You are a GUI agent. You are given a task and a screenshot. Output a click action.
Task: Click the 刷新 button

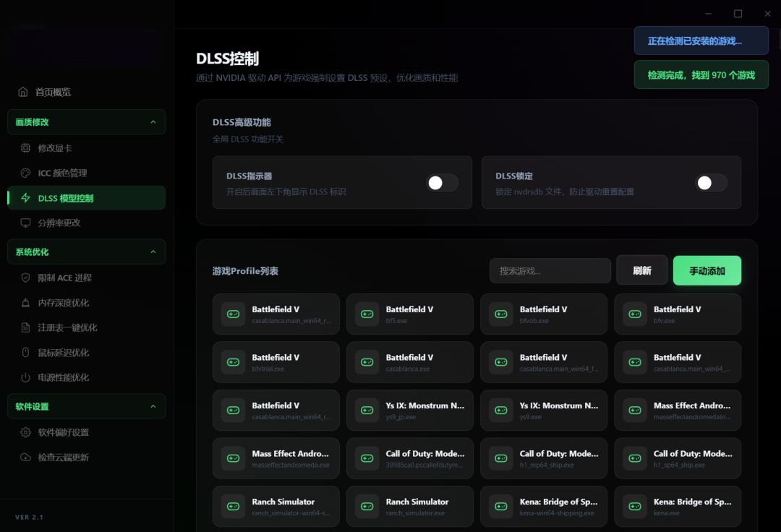click(x=642, y=270)
